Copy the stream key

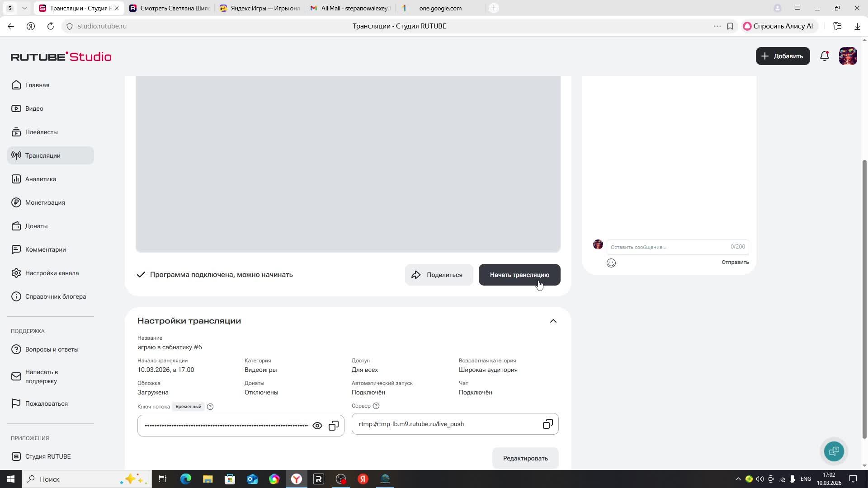click(x=334, y=426)
